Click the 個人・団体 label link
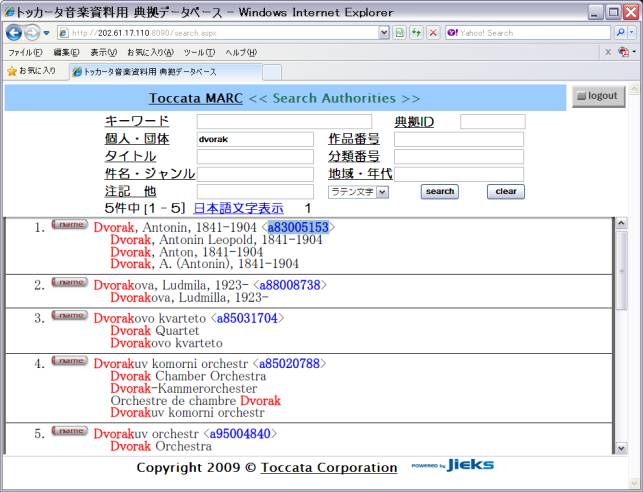Image resolution: width=643 pixels, height=492 pixels. tap(137, 139)
